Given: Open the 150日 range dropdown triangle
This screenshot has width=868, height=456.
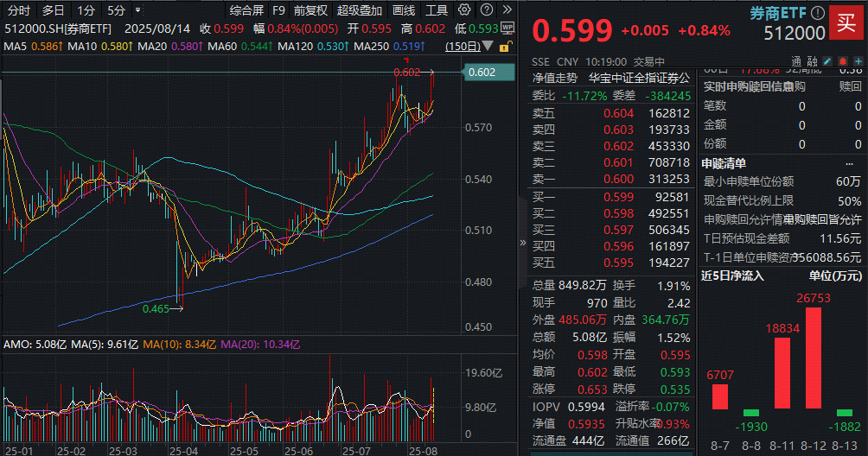Looking at the screenshot, I should click(491, 46).
